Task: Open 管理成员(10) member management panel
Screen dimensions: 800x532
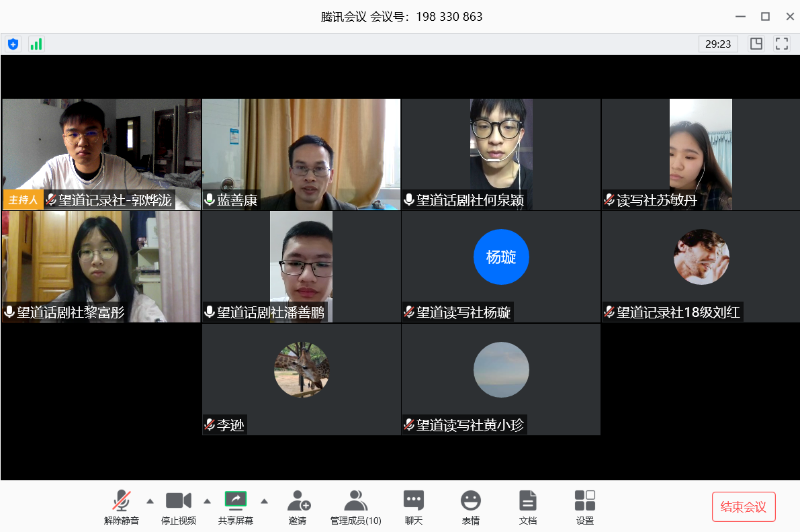Action: point(355,507)
